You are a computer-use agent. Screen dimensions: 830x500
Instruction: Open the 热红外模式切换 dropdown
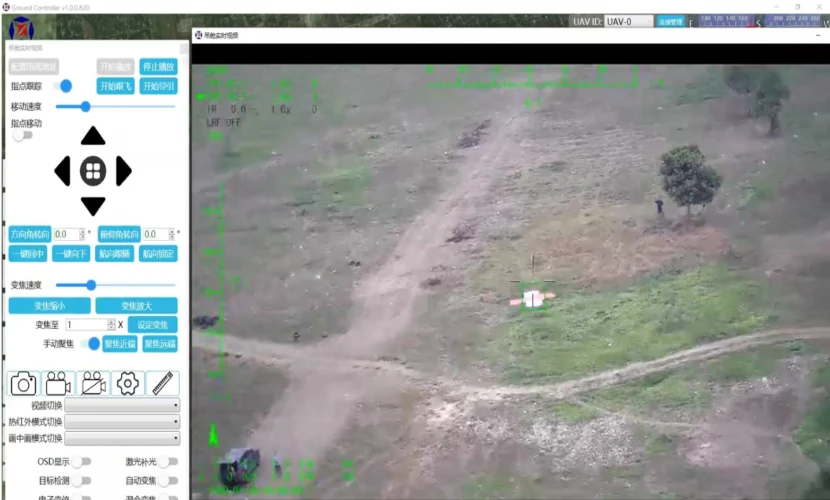pyautogui.click(x=122, y=422)
